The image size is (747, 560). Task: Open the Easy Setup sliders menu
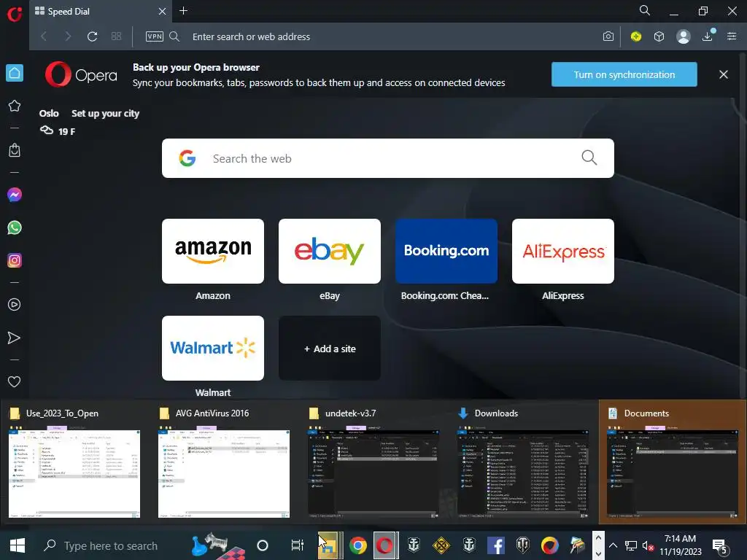pos(732,36)
